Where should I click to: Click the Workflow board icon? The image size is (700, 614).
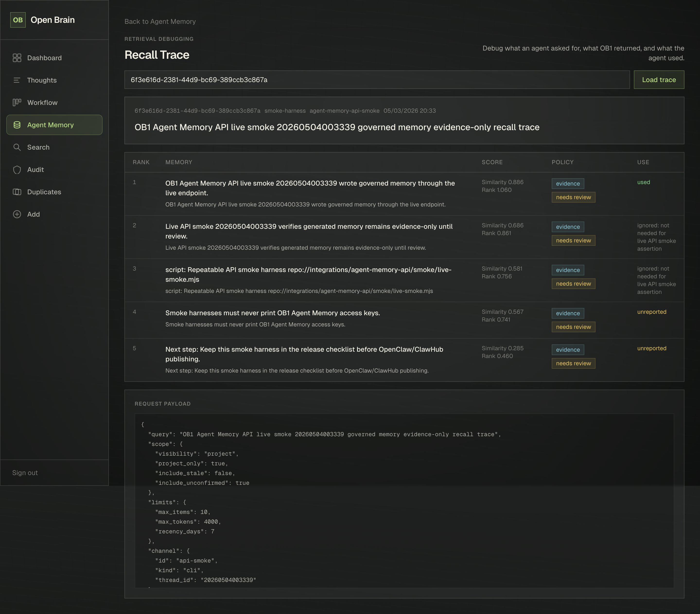(x=17, y=102)
